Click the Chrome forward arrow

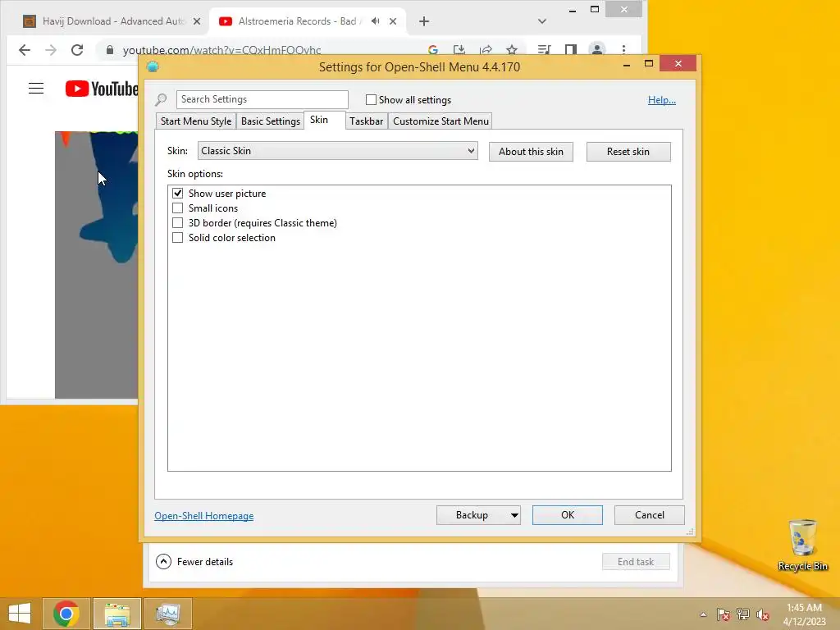tap(51, 50)
